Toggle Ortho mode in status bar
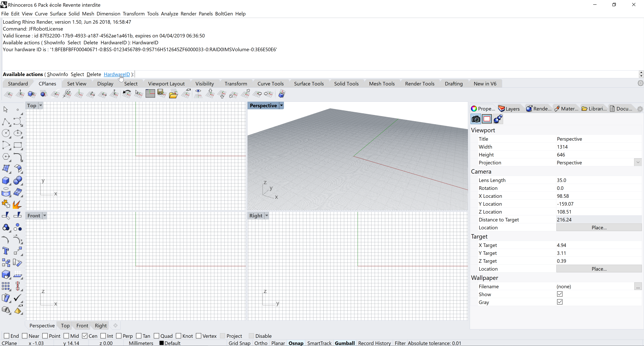Screen dimensions: 644x346 tap(261, 343)
